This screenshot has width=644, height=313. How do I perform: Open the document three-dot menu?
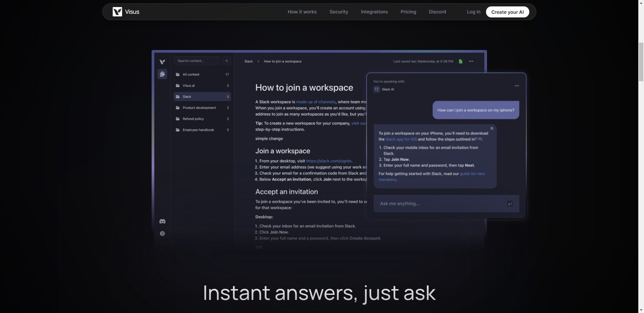pos(471,61)
